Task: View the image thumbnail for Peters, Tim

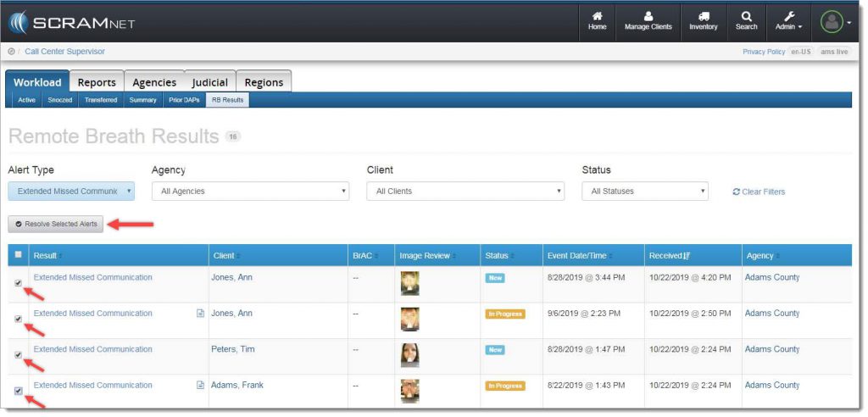Action: tap(410, 355)
